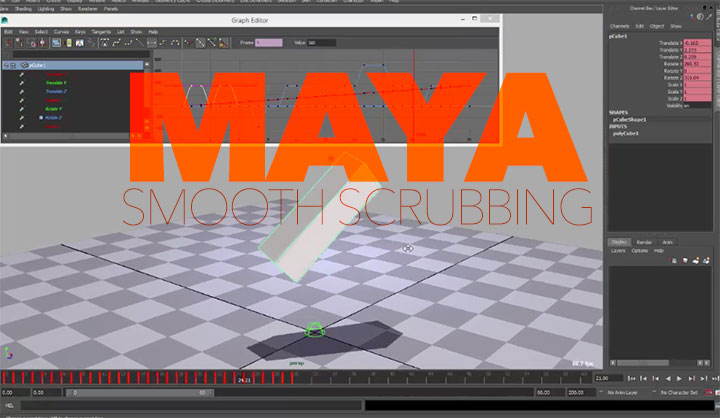Toggle the Auto Keyframe button
Viewport: 720px width, 418px height.
pyautogui.click(x=709, y=392)
